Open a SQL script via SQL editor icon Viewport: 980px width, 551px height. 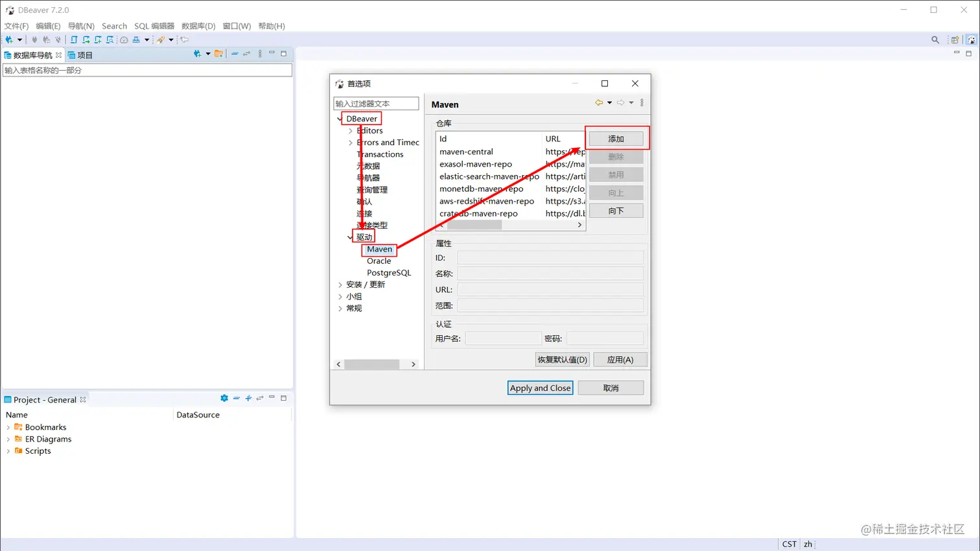74,40
